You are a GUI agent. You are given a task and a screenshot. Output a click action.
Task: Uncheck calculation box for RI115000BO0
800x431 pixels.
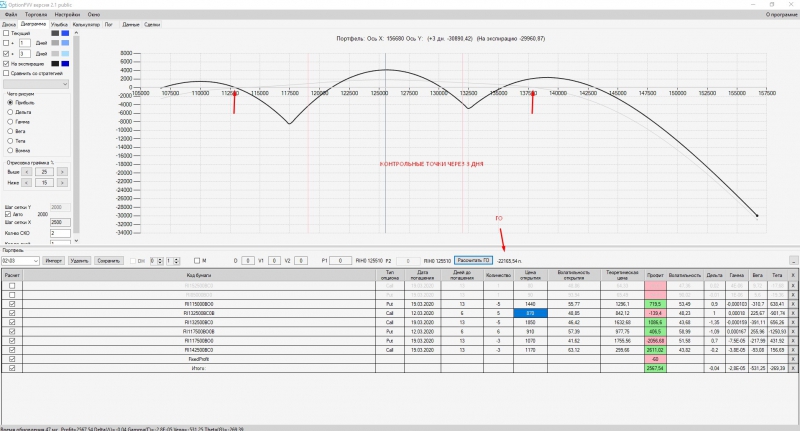coord(12,304)
